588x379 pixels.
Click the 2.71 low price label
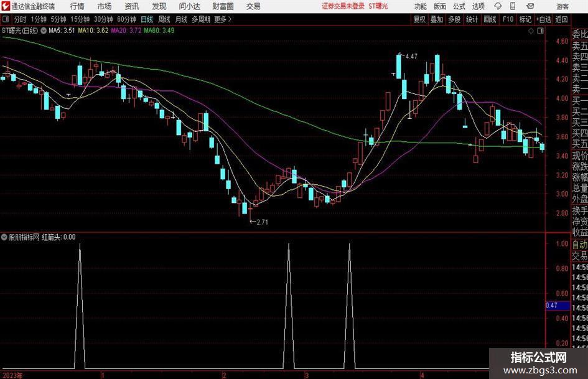pos(262,222)
